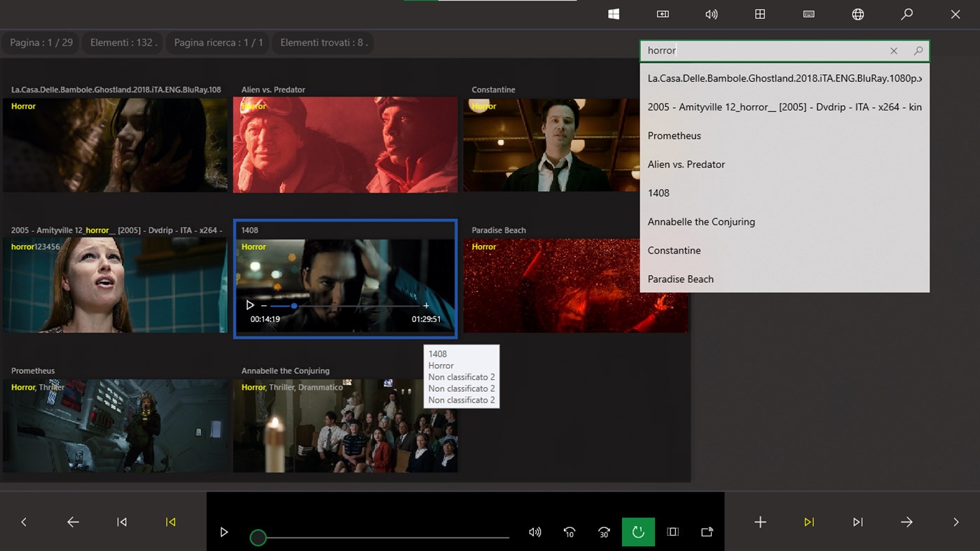Open the language globe icon
Viewport: 980px width, 551px height.
(x=857, y=14)
